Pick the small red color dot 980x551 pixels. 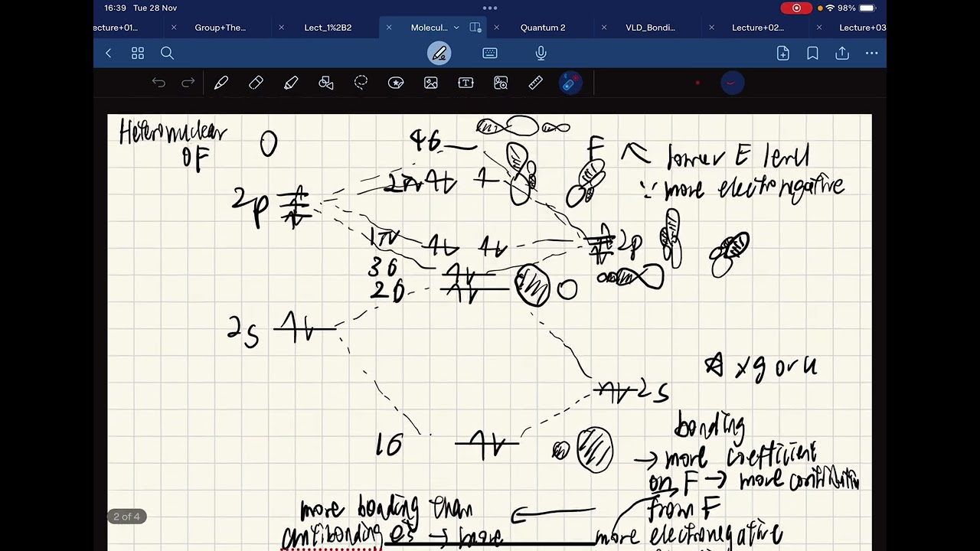[x=697, y=83]
